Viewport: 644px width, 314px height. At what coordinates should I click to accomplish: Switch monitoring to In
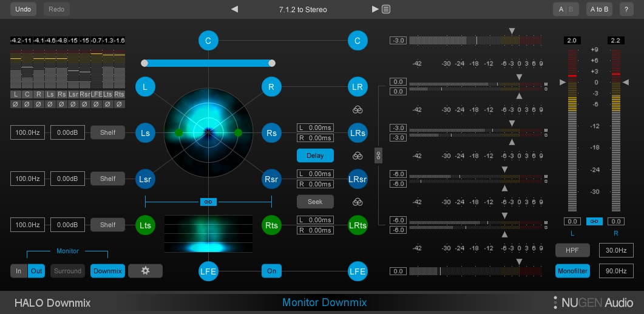click(x=18, y=271)
